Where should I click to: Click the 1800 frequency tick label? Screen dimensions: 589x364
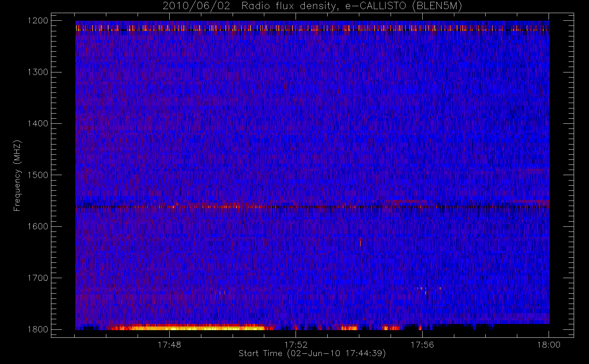pyautogui.click(x=38, y=329)
